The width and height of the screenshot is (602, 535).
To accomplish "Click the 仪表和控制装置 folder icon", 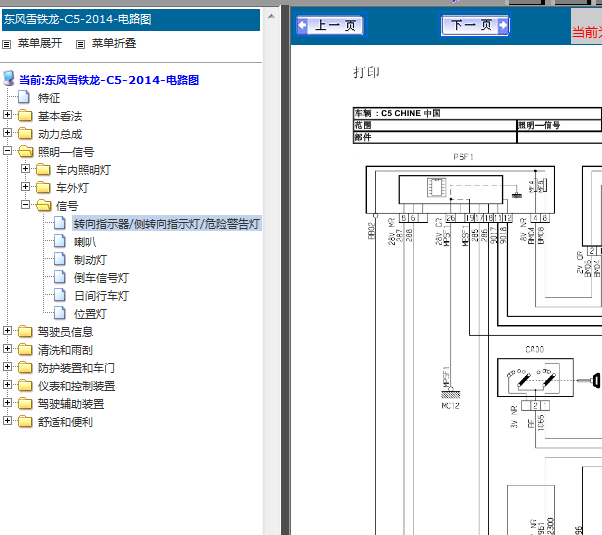I will (x=25, y=385).
